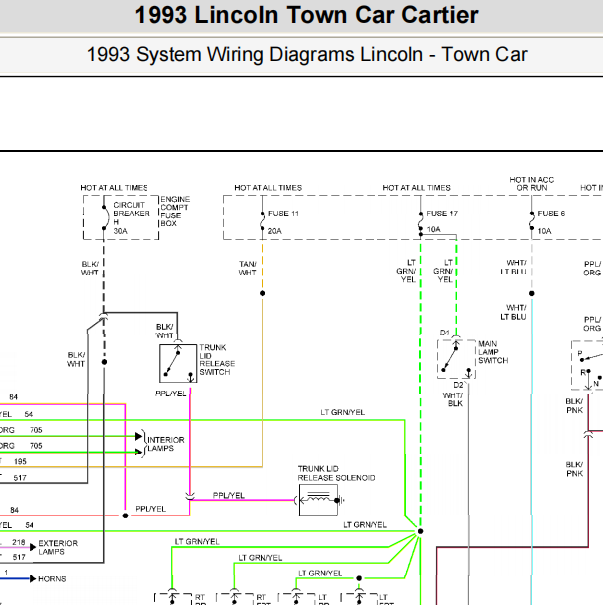Click the 'TRUNK LID RELEASE SWITCH' label
This screenshot has width=603, height=605.
(217, 360)
